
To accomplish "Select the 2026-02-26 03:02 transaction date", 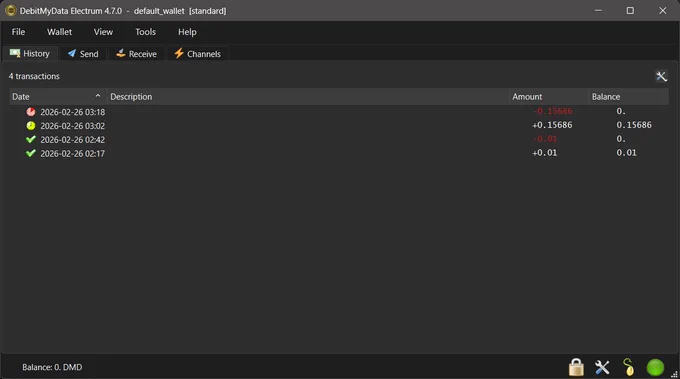I will [72, 126].
